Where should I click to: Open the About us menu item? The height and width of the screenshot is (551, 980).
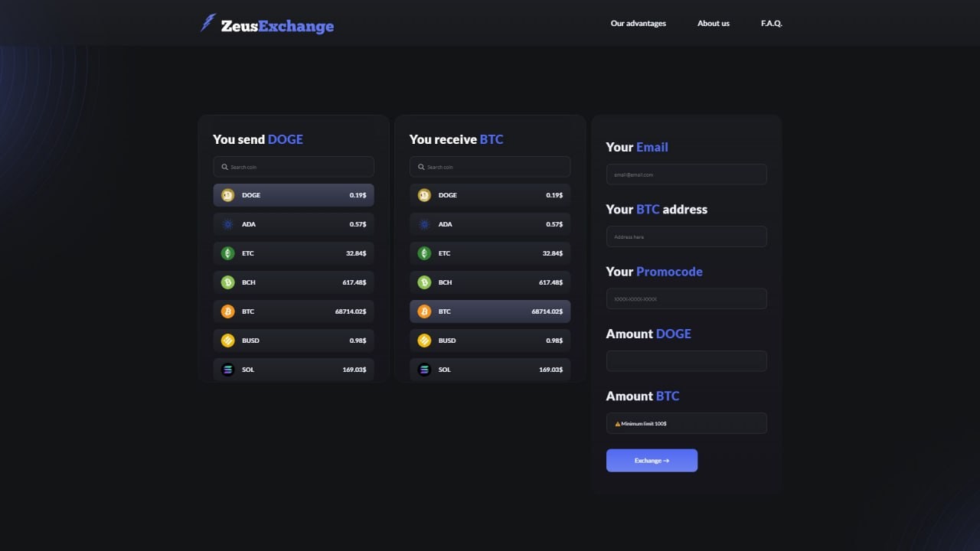[714, 23]
